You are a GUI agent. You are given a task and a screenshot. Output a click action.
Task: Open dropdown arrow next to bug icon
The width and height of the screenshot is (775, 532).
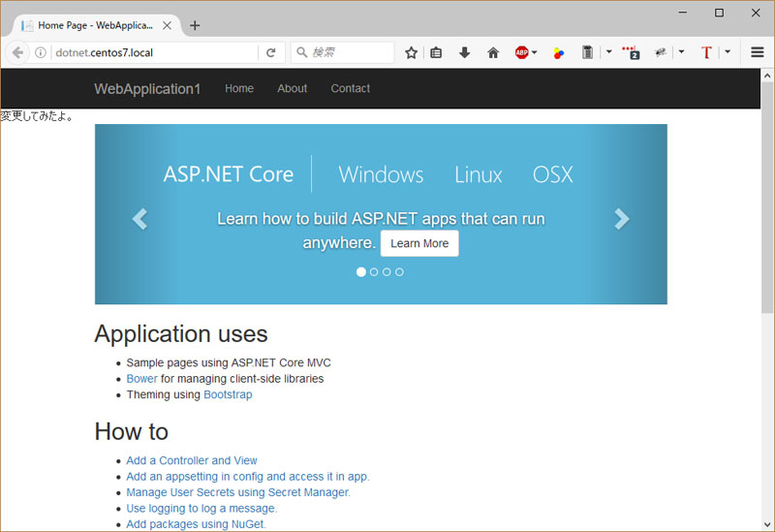pos(682,51)
